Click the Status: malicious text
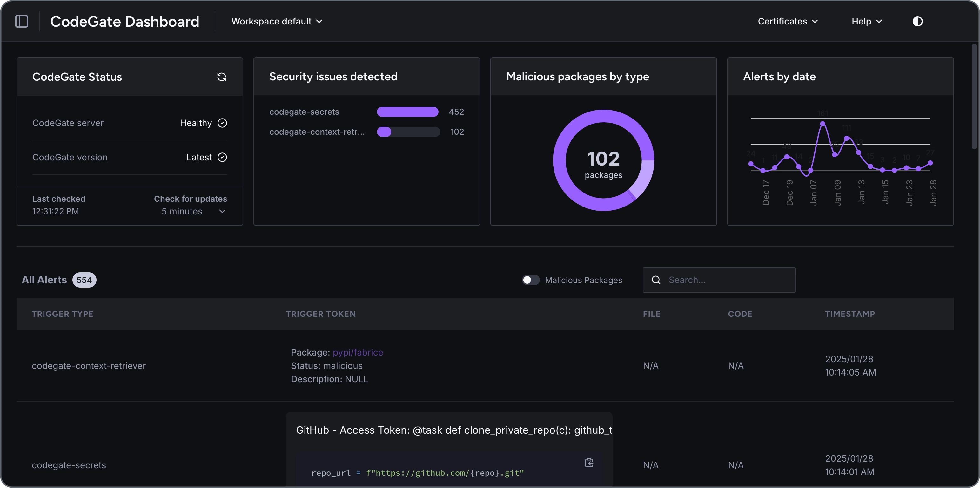Viewport: 980px width, 488px height. 326,366
